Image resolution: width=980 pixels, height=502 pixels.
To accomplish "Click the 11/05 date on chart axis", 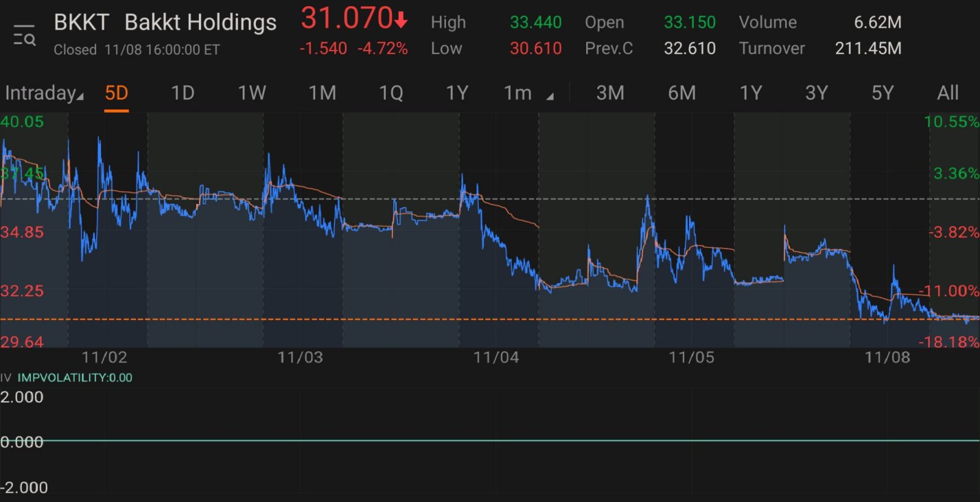I will point(692,358).
